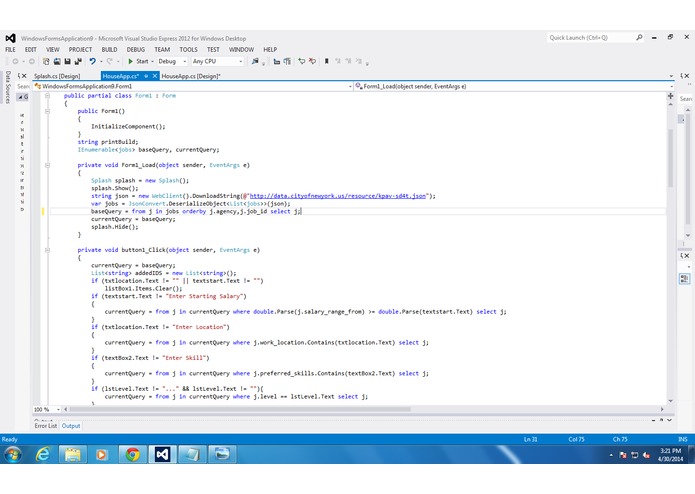
Task: Click the Quick Launch magnifier icon
Action: click(639, 38)
